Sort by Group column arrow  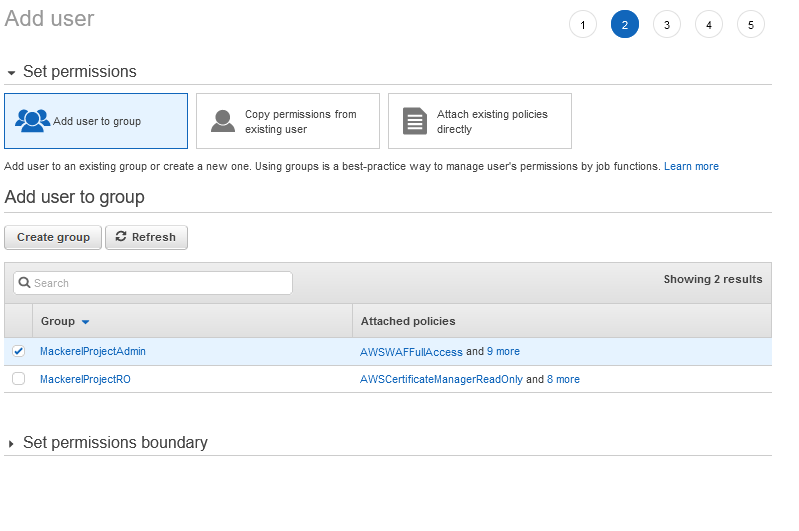85,322
